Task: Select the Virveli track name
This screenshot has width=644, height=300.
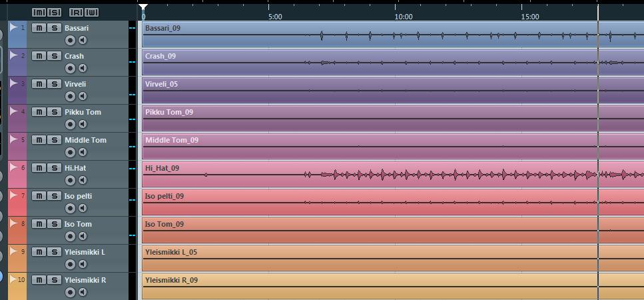Action: coord(75,84)
